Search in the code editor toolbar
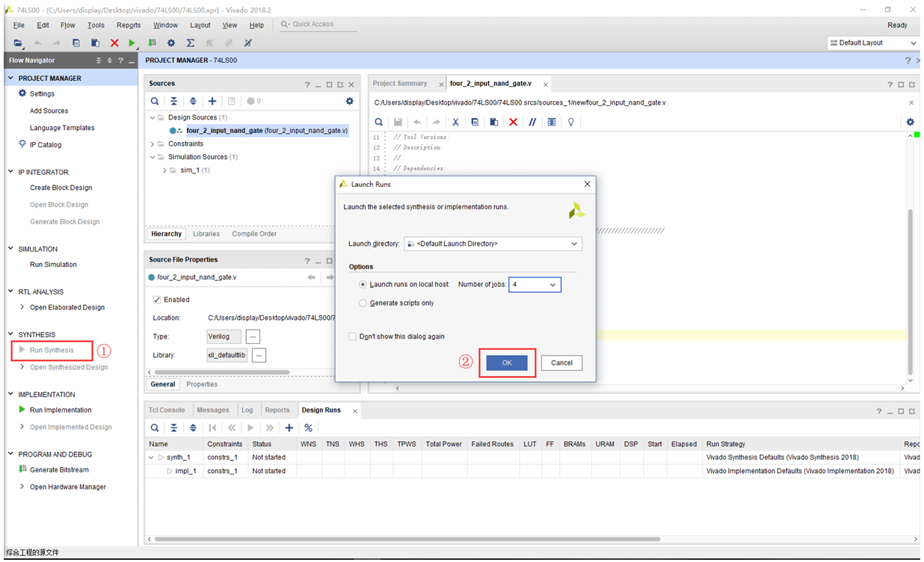Screen dimensions: 924x562 tap(379, 122)
